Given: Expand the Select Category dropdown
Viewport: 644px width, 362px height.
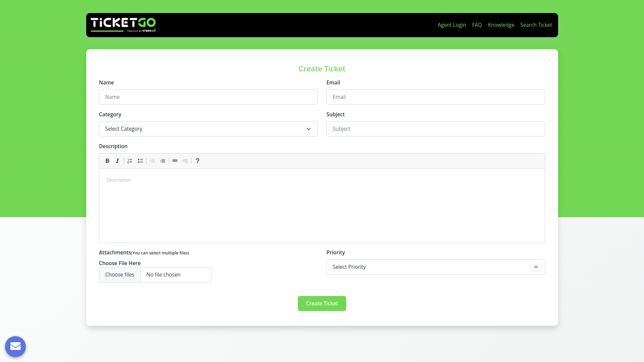Looking at the screenshot, I should click(x=208, y=129).
